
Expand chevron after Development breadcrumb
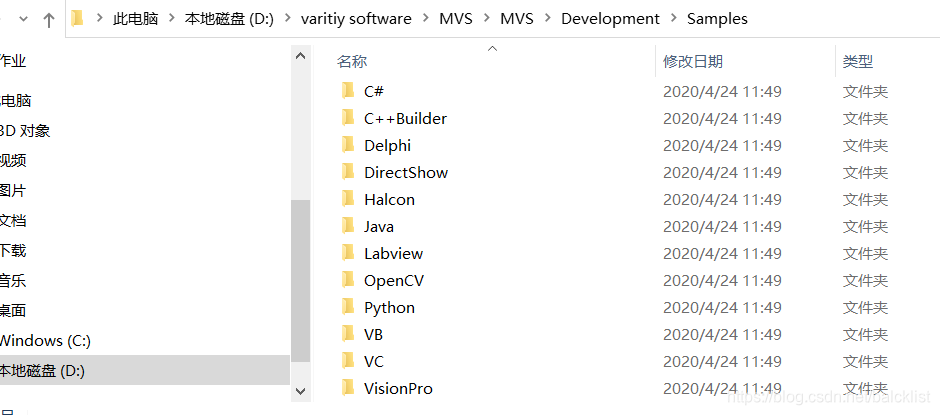(x=673, y=19)
